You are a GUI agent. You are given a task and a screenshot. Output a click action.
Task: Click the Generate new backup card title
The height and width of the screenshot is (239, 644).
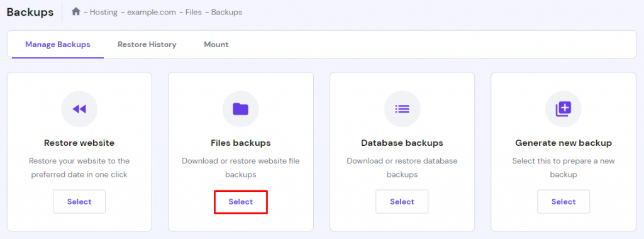[563, 143]
